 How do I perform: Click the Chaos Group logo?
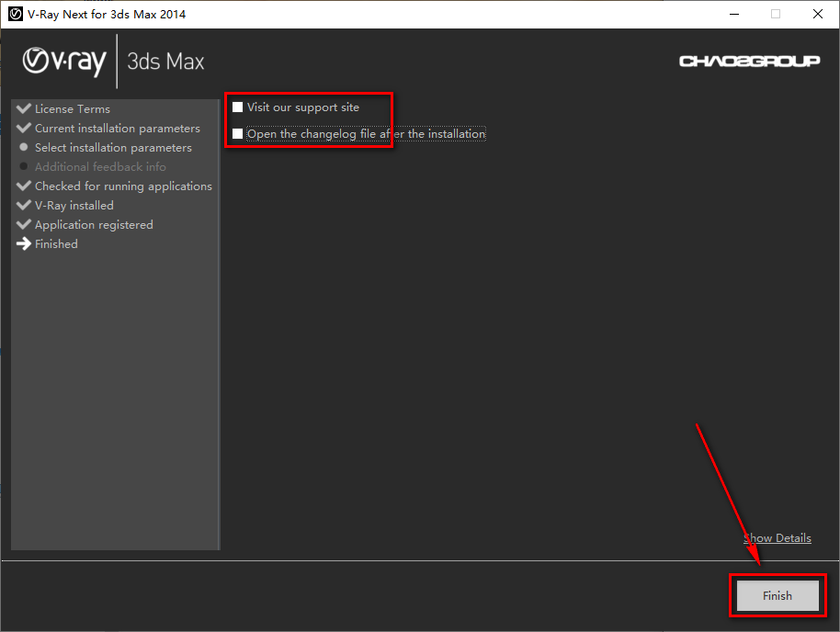point(749,61)
